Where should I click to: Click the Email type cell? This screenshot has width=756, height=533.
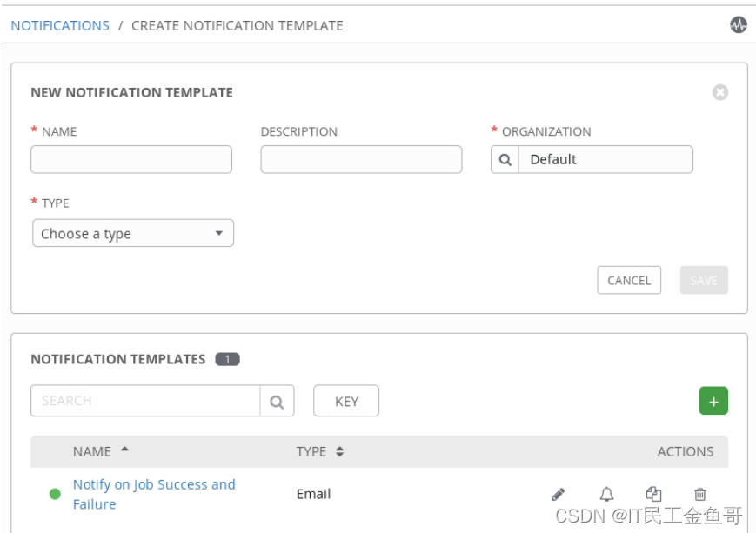click(x=313, y=494)
